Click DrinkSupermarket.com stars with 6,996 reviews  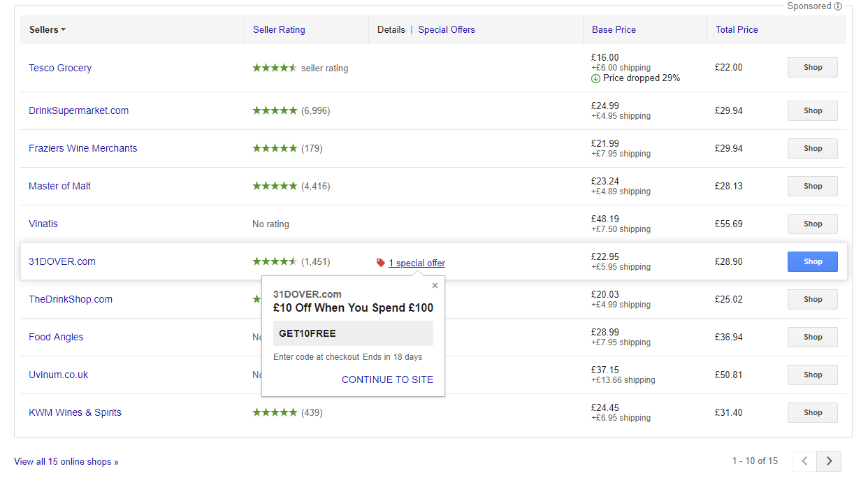(275, 110)
